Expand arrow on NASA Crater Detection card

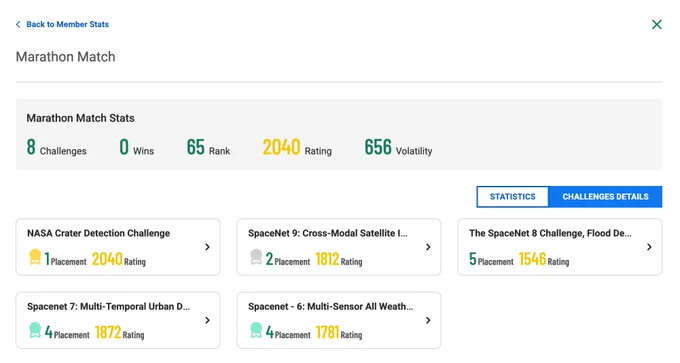click(x=207, y=247)
